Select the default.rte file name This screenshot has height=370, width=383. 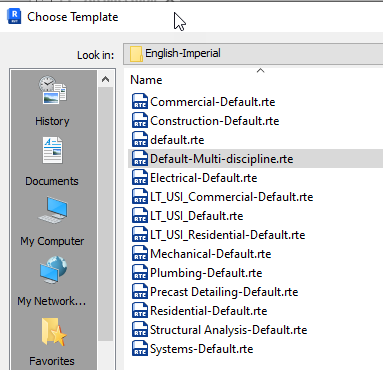pos(177,140)
